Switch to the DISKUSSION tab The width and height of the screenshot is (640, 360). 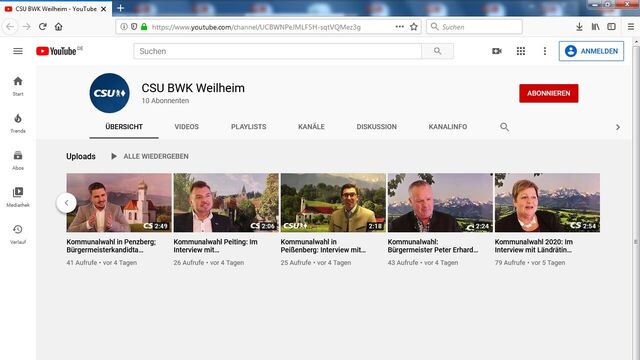tap(377, 127)
